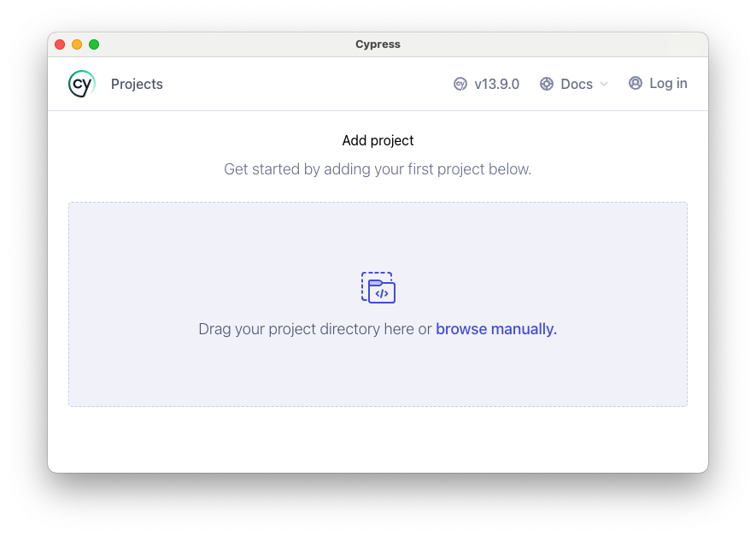Image resolution: width=756 pixels, height=536 pixels.
Task: Open the v13.9.0 release notes
Action: (496, 84)
